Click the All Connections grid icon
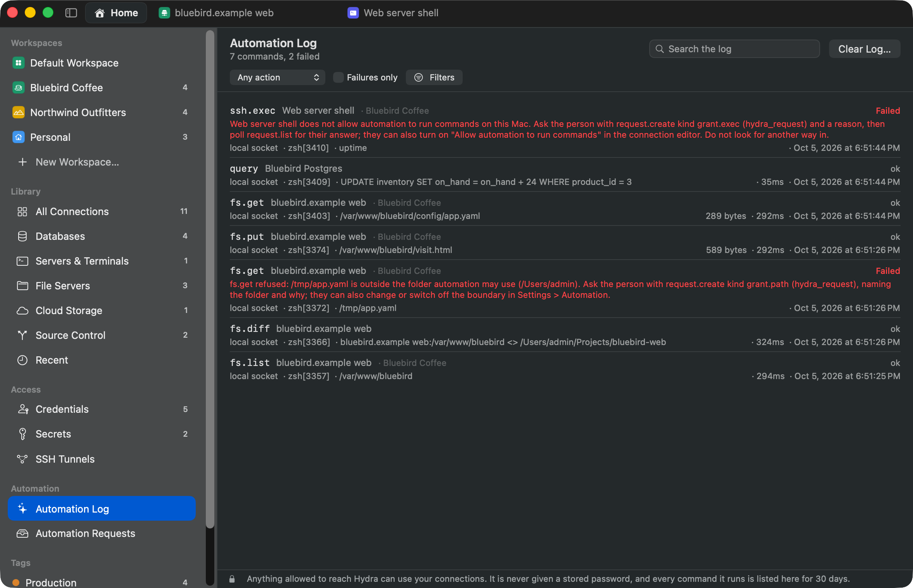Viewport: 913px width, 588px height. [x=22, y=211]
